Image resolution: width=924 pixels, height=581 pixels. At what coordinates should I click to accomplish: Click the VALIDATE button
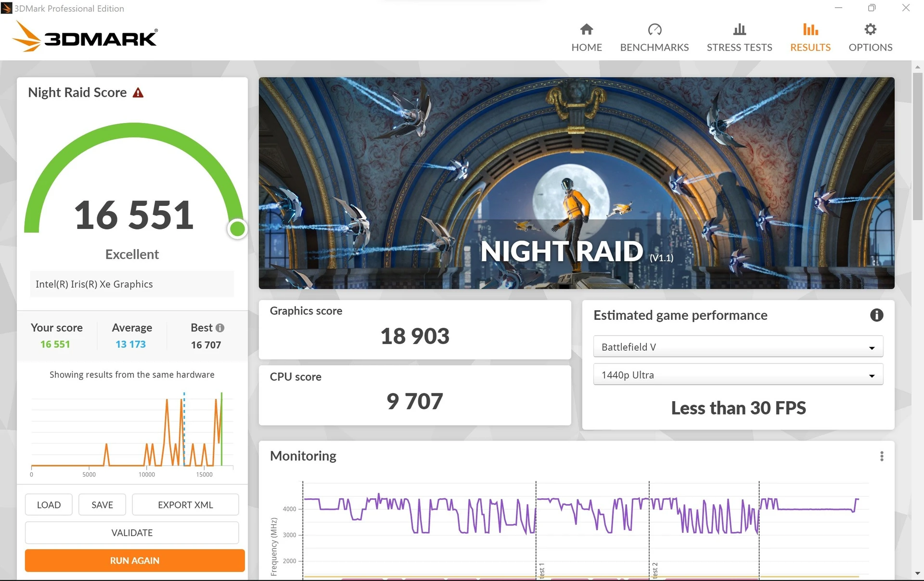point(132,532)
